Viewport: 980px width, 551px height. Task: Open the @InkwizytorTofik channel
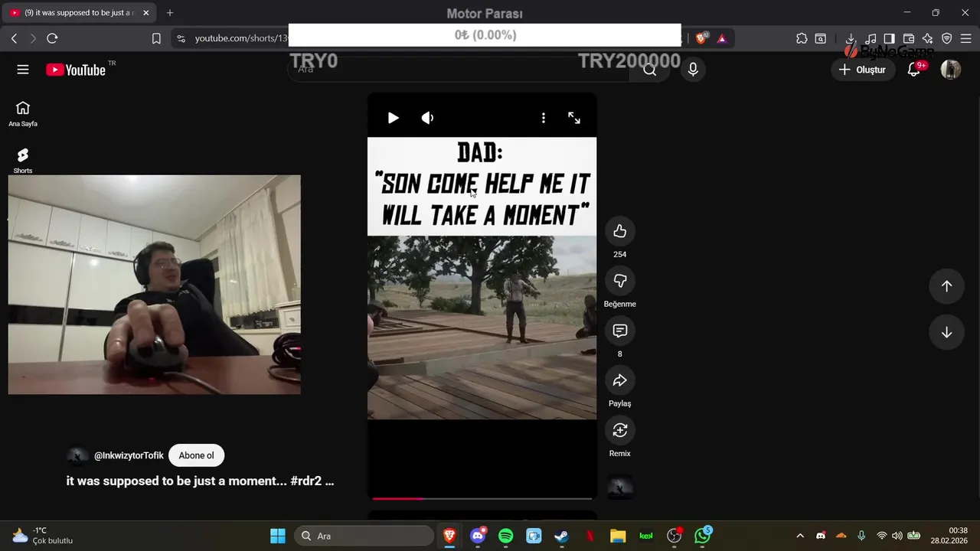tap(129, 455)
